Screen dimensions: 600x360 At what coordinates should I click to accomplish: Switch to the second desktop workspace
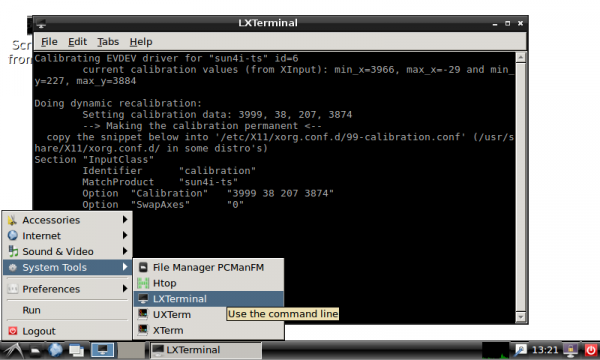(x=130, y=350)
